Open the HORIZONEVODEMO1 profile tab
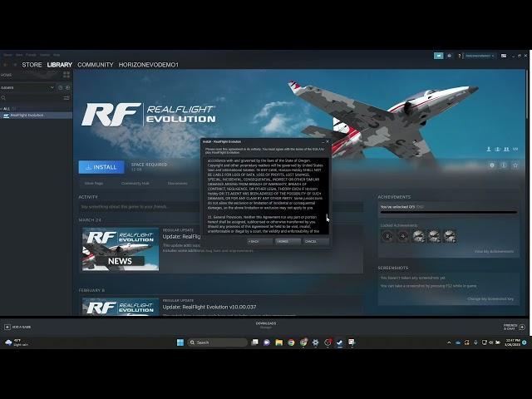 (x=149, y=65)
